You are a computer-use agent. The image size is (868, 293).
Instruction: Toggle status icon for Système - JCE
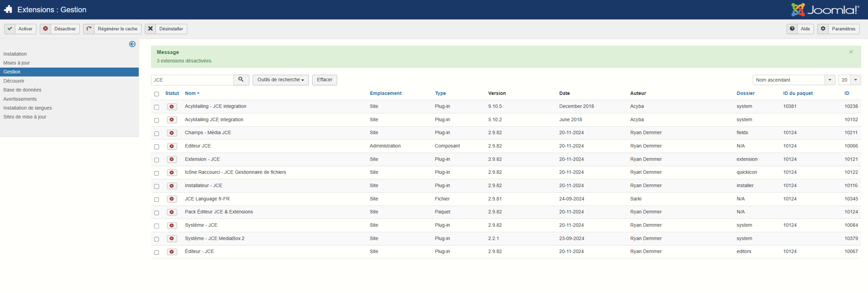(172, 225)
